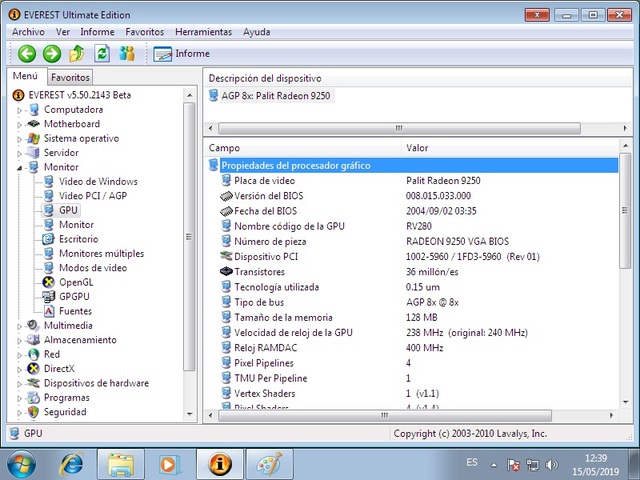This screenshot has width=640, height=480.
Task: Expand the Programas tree node
Action: click(x=19, y=398)
